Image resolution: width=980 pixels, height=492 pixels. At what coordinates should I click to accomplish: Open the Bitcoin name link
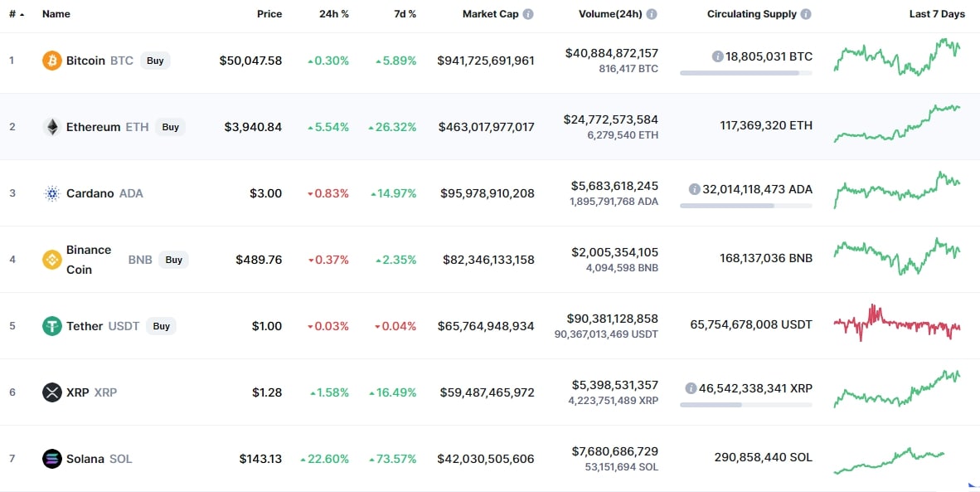pos(85,61)
